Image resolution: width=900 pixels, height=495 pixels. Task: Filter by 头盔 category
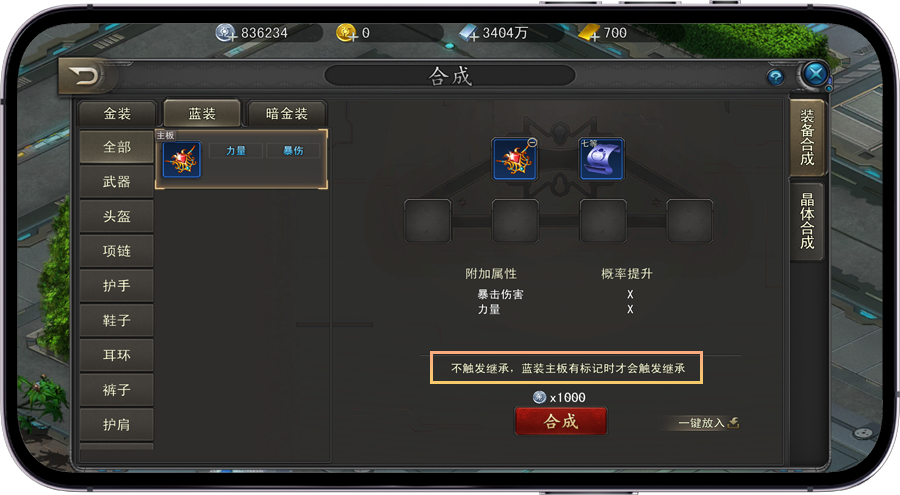click(117, 216)
